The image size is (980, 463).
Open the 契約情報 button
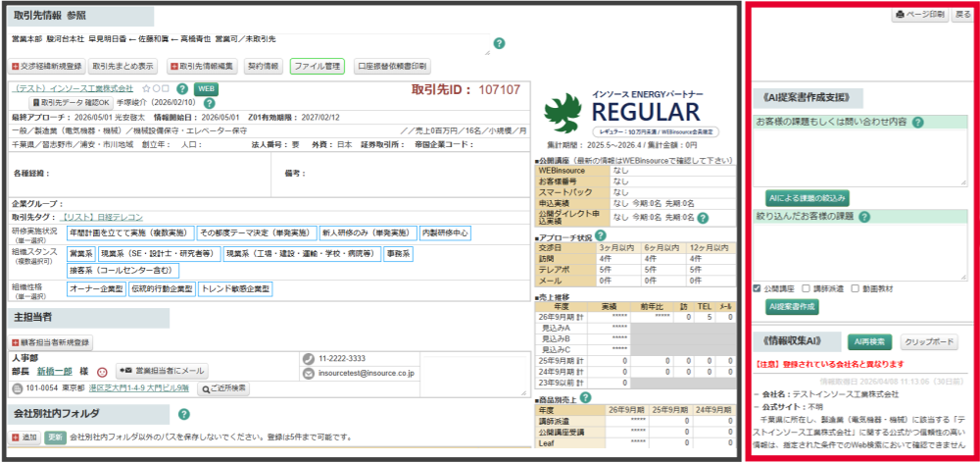[x=263, y=66]
